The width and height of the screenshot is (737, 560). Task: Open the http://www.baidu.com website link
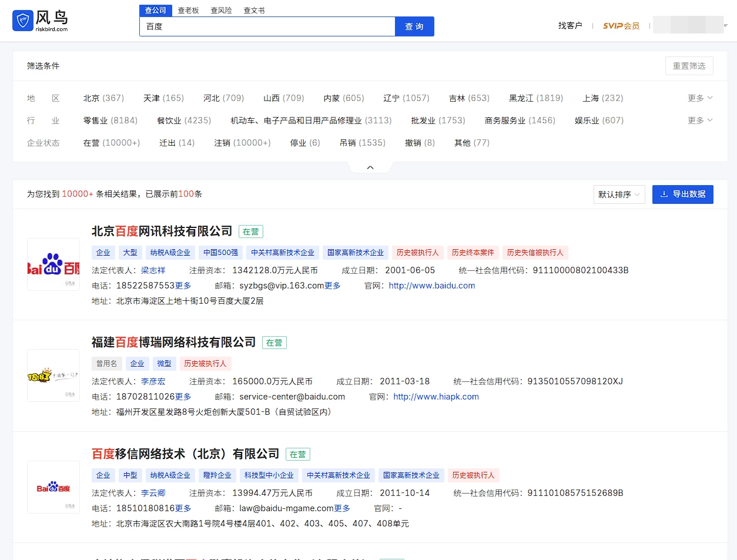click(x=431, y=286)
